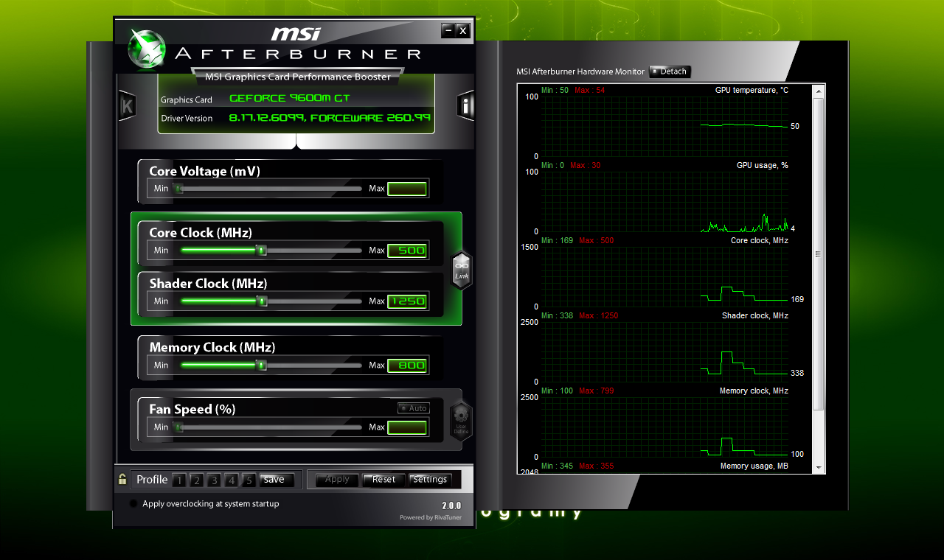
Task: Select profile slot 1
Action: click(178, 480)
